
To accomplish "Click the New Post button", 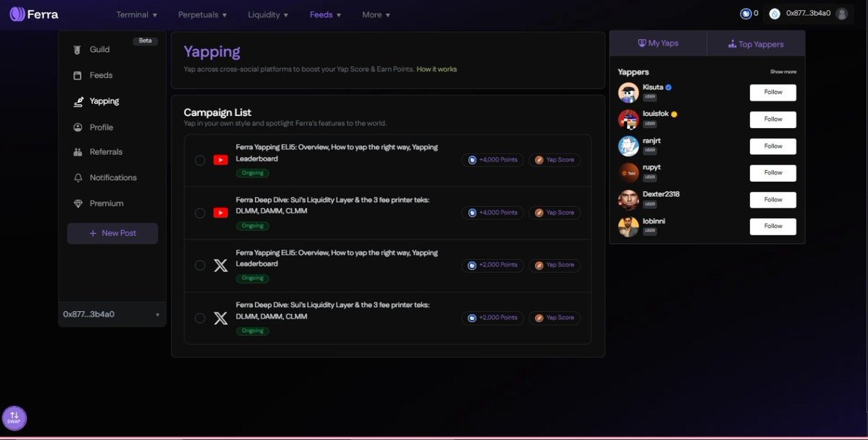I will (112, 234).
